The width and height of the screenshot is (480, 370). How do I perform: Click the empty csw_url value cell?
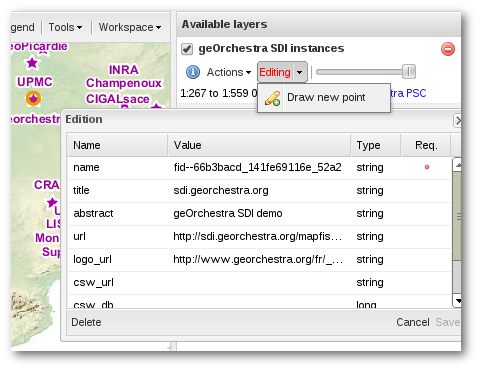tap(259, 282)
